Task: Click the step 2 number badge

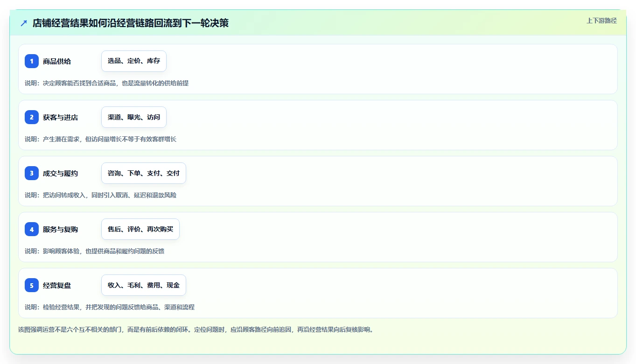Action: click(32, 117)
